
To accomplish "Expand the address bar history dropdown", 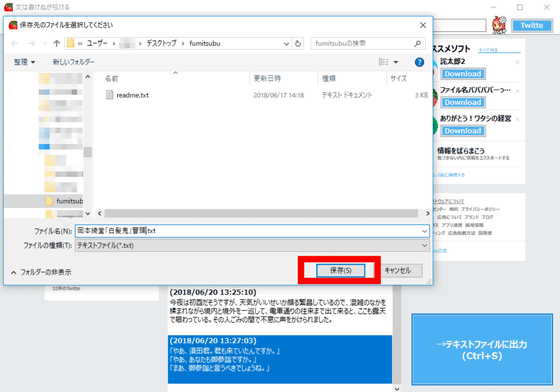I will [286, 44].
